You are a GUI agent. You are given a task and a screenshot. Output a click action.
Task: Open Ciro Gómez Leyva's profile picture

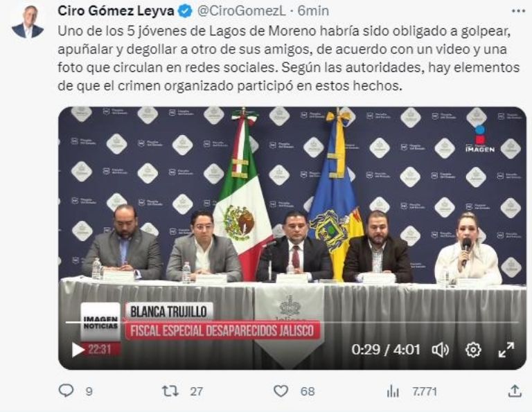(28, 21)
